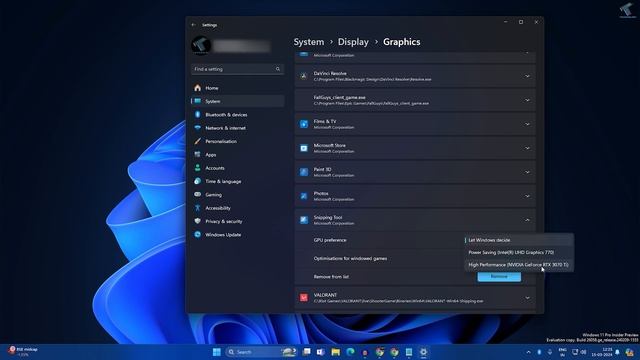Image resolution: width=640 pixels, height=360 pixels.
Task: Click the Photos app icon
Action: (304, 196)
